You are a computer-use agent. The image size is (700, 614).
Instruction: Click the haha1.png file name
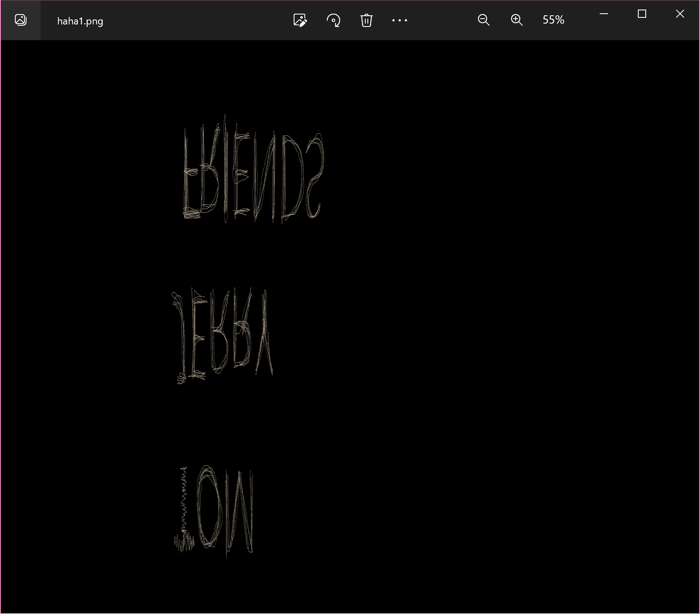80,21
